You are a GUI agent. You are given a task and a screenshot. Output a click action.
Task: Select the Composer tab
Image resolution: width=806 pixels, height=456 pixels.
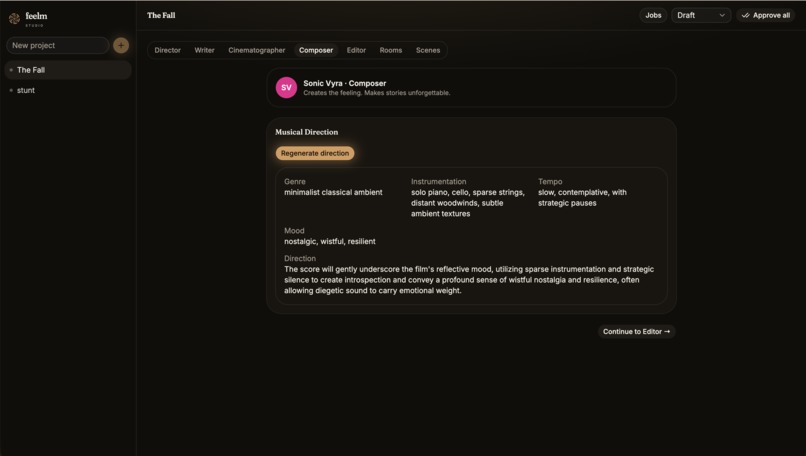(x=316, y=50)
